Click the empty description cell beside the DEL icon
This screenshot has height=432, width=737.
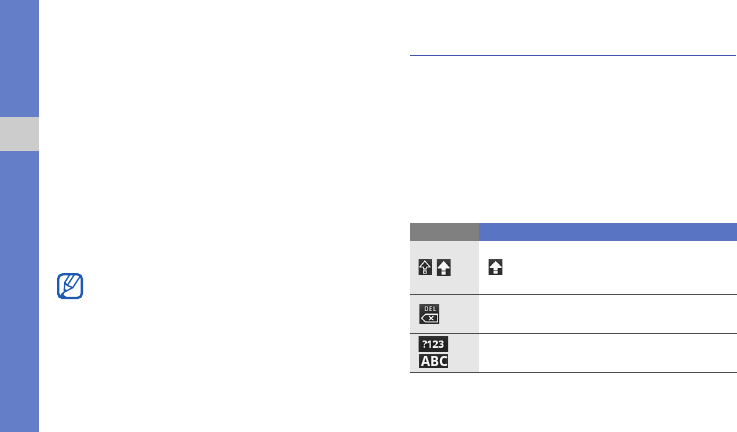(x=607, y=314)
